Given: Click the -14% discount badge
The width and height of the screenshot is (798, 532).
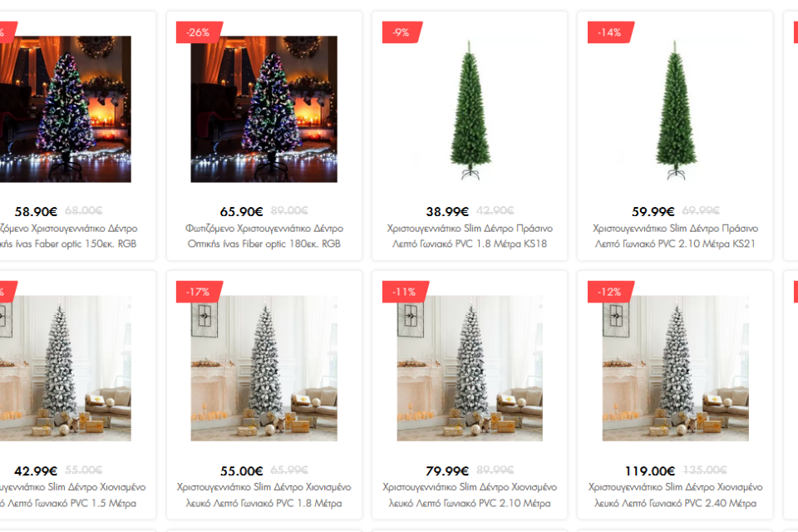Looking at the screenshot, I should [610, 32].
